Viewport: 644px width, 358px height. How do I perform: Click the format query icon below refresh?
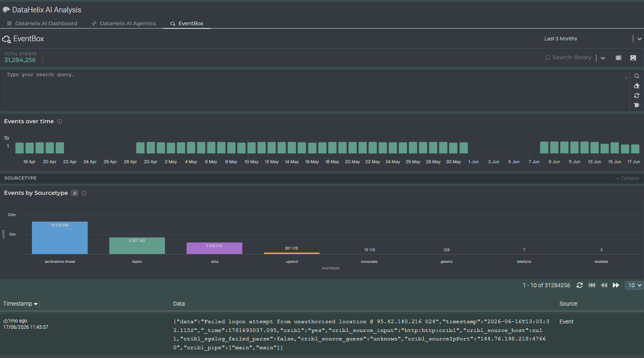(636, 105)
